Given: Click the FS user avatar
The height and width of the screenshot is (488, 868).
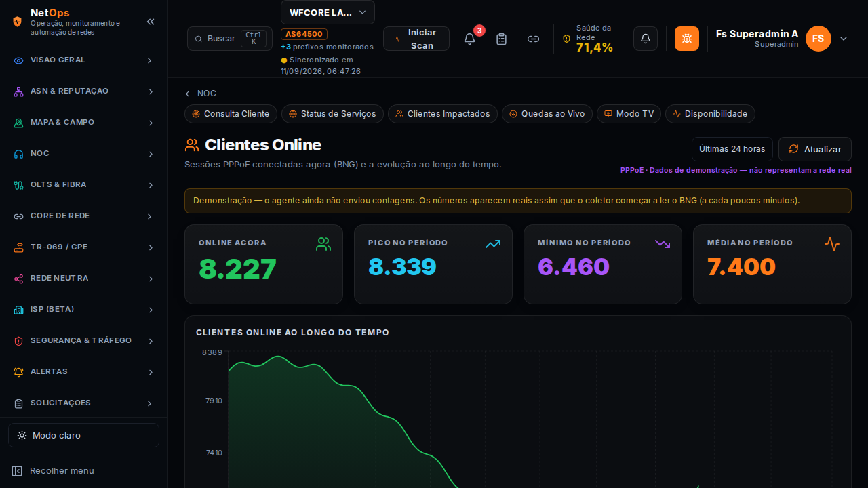Looking at the screenshot, I should point(818,39).
